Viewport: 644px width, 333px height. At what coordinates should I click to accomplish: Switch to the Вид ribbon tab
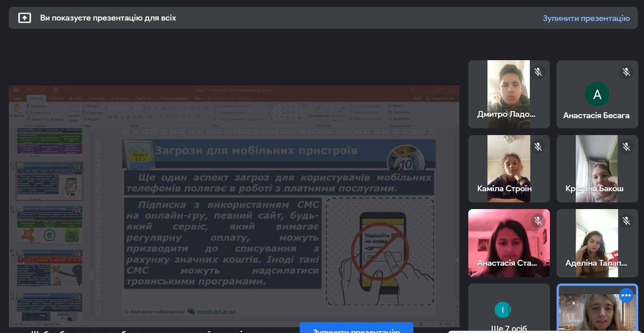[x=198, y=98]
